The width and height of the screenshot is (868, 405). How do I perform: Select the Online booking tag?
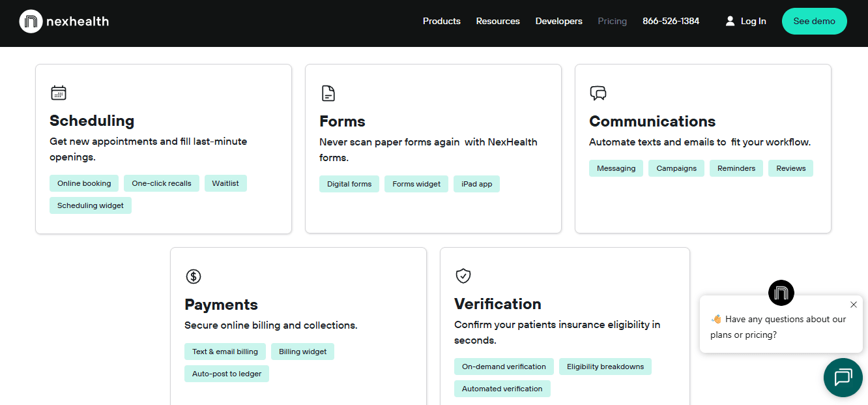point(84,183)
